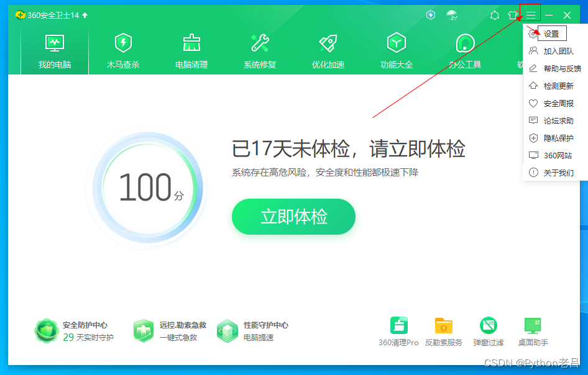Select the 系统修复 tab
Image resolution: width=588 pixels, height=375 pixels.
260,51
